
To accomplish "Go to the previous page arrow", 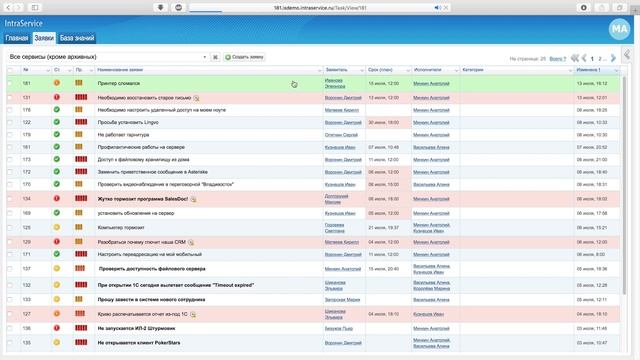I will click(x=584, y=58).
